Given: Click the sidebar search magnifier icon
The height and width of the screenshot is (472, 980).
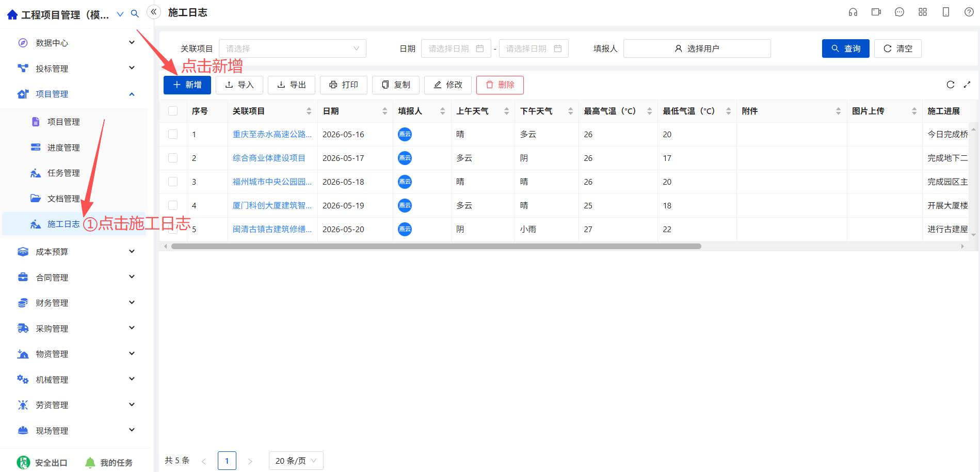Looking at the screenshot, I should [135, 14].
